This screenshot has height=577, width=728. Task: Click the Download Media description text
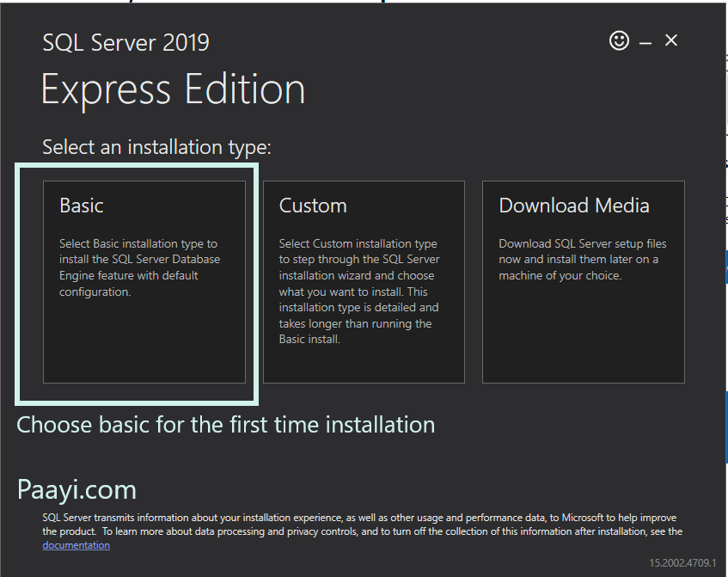[x=581, y=259]
